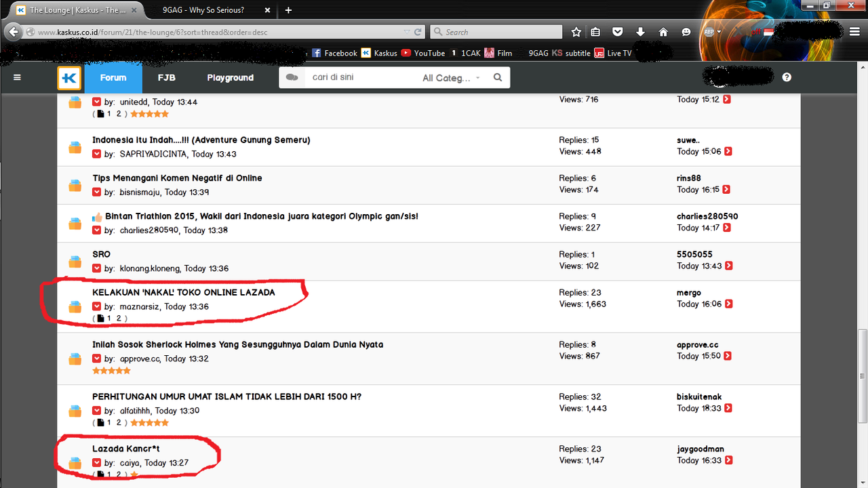Open thread PERHITUNGAN UMUR UMAT ISLAM
868x488 pixels.
click(227, 396)
